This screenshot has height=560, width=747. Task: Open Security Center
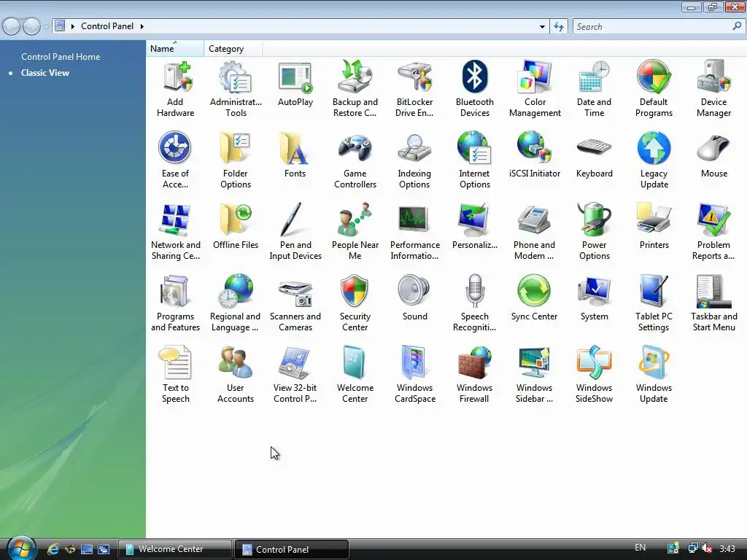[355, 303]
